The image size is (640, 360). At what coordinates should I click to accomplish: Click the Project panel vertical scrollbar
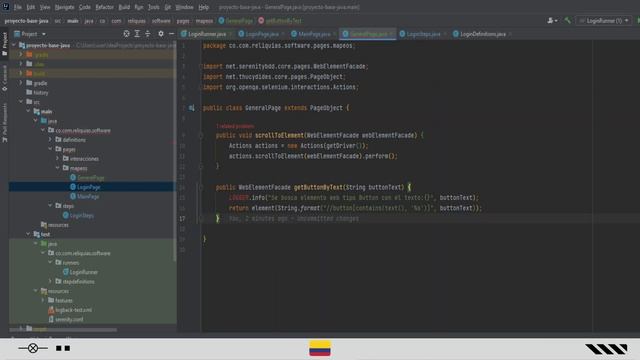175,151
